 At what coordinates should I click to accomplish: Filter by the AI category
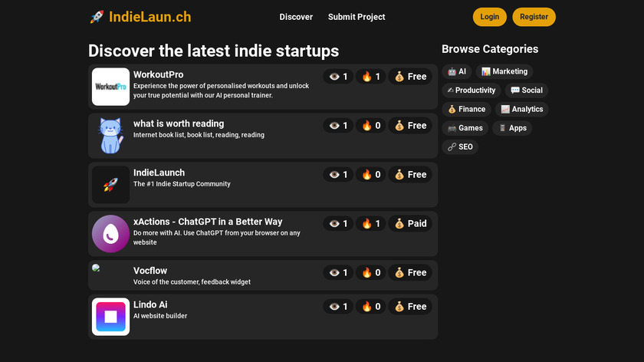[457, 71]
